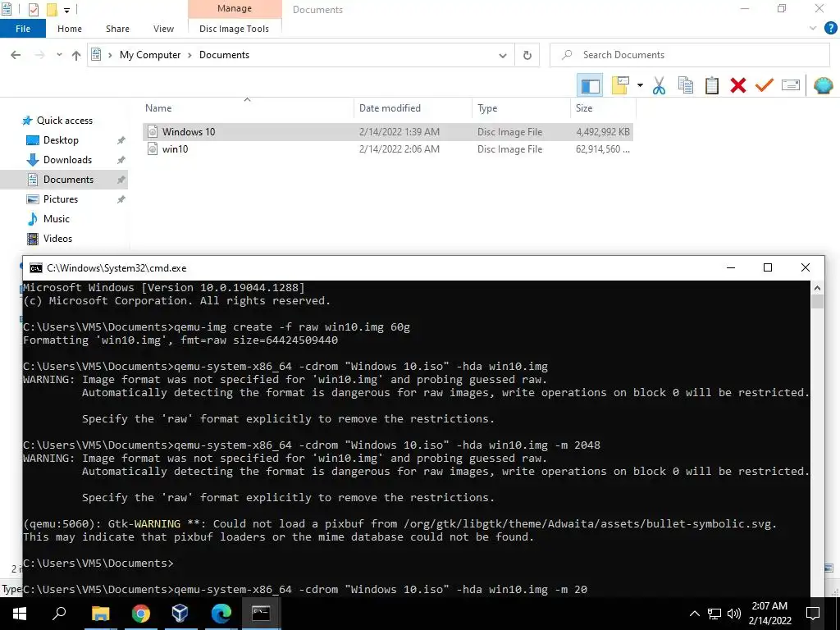This screenshot has height=630, width=840.
Task: Click the Explorer Forward arrow
Action: click(39, 55)
